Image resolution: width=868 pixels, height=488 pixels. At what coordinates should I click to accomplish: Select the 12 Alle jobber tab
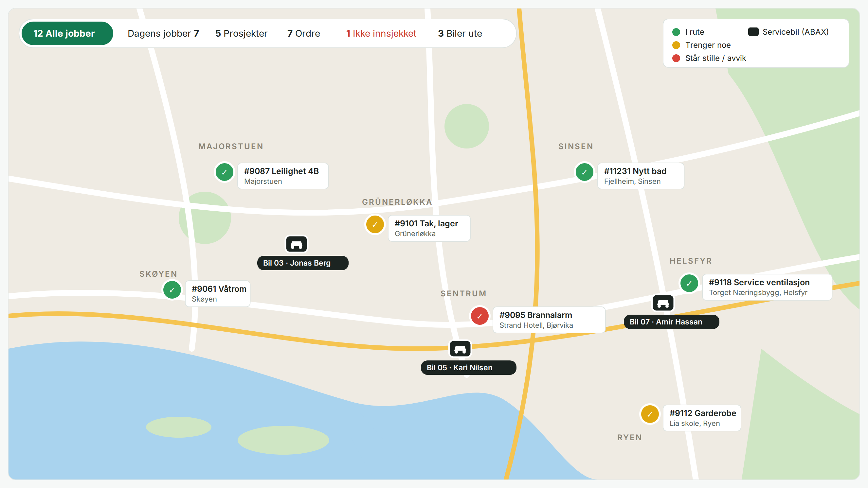67,33
